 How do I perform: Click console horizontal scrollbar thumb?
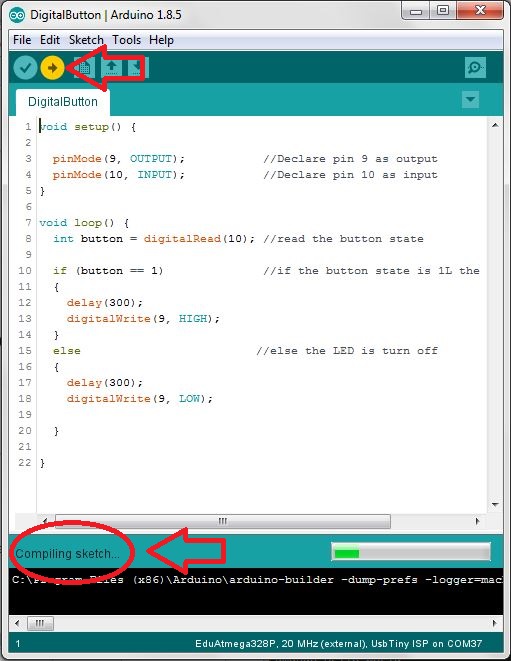[40, 623]
